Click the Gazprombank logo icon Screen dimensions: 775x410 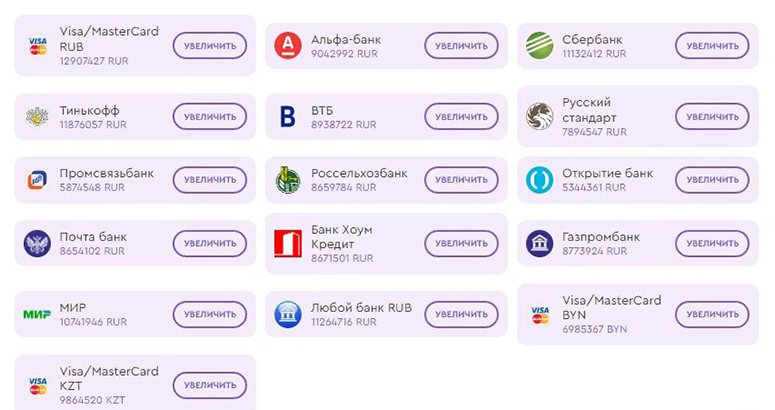point(540,243)
